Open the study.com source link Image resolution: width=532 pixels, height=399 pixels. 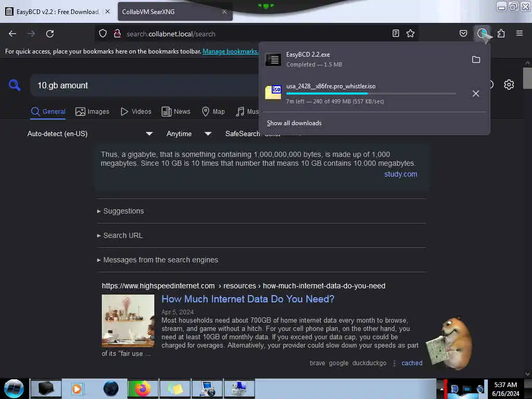401,174
